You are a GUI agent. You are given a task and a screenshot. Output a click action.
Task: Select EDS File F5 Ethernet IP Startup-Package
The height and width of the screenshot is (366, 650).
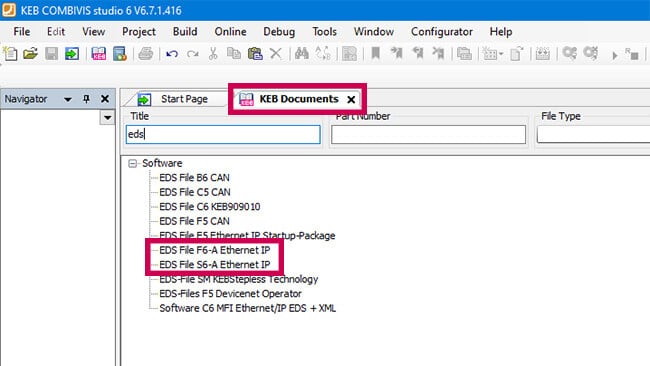coord(247,236)
